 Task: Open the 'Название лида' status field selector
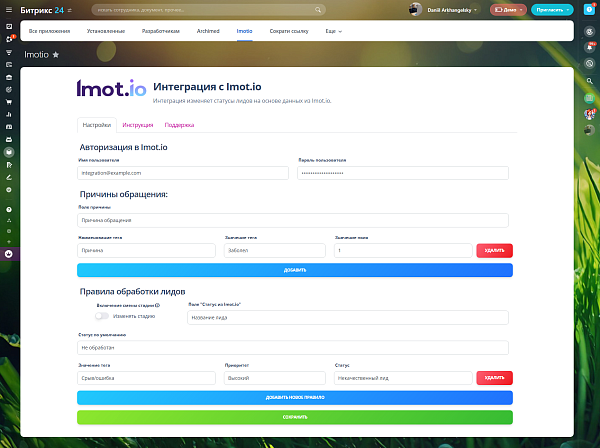point(348,318)
